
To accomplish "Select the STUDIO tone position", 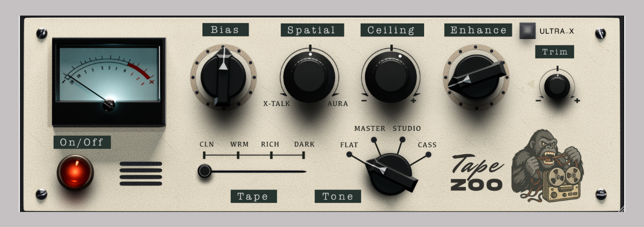I will [x=402, y=140].
